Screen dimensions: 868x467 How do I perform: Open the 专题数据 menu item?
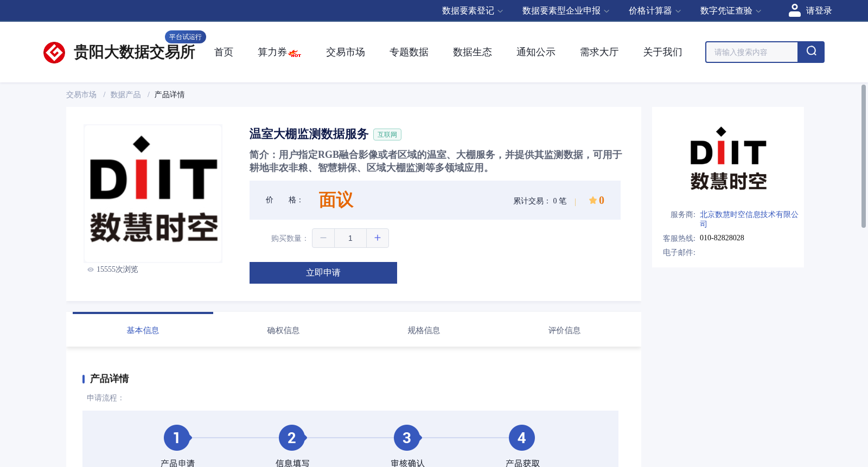tap(409, 52)
